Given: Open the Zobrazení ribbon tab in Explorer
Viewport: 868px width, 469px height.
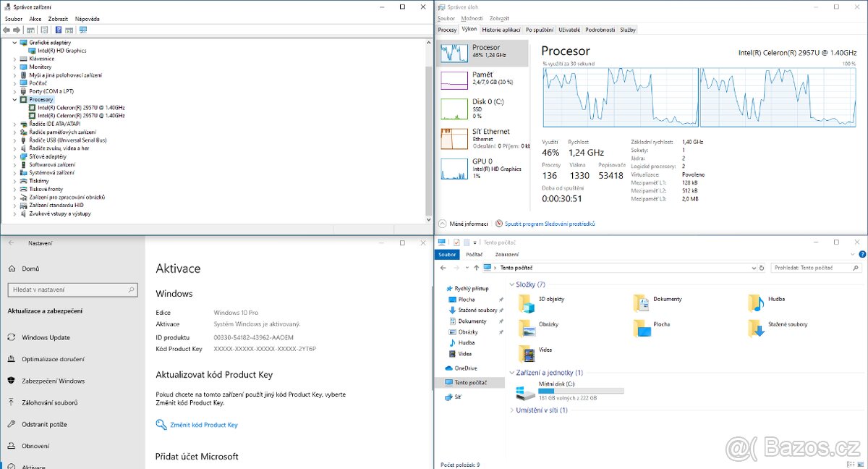Looking at the screenshot, I should pyautogui.click(x=506, y=255).
